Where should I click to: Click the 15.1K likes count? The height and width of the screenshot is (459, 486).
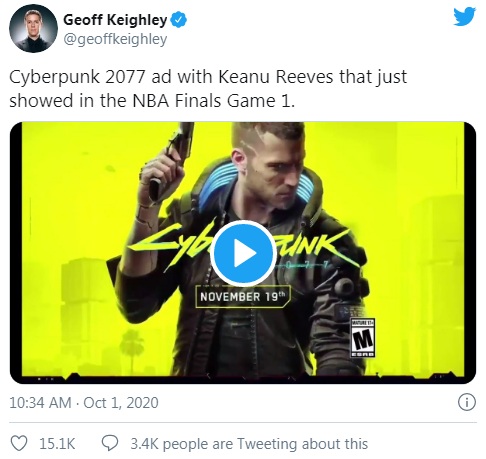point(57,444)
